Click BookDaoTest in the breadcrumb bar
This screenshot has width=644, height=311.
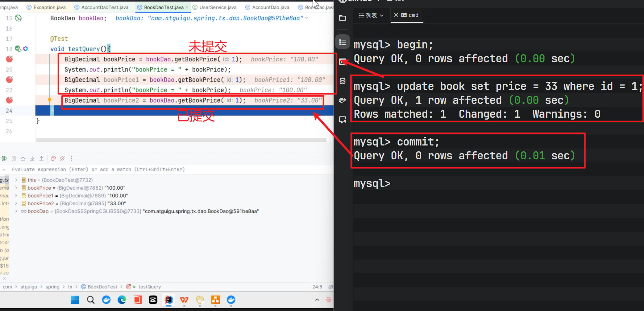coord(102,287)
